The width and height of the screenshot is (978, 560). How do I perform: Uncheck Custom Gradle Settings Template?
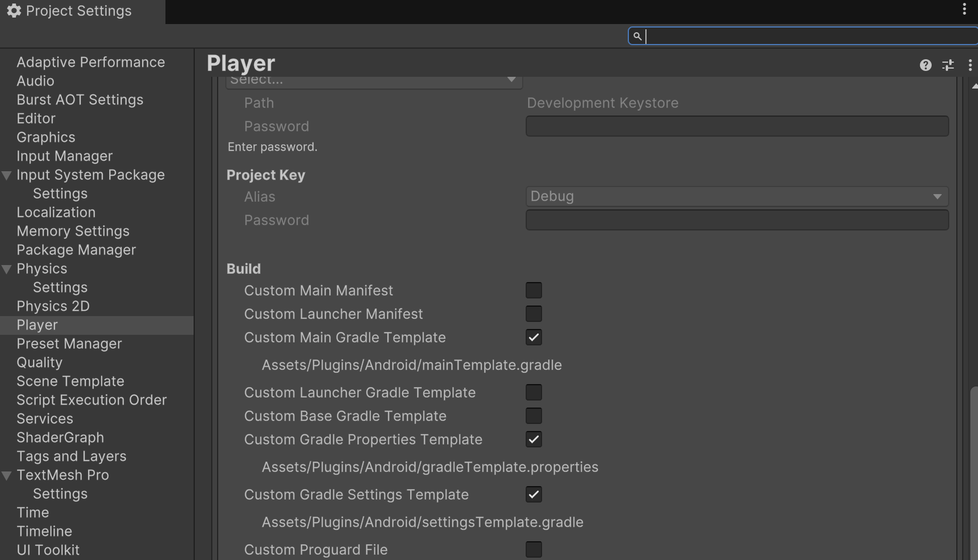[533, 494]
